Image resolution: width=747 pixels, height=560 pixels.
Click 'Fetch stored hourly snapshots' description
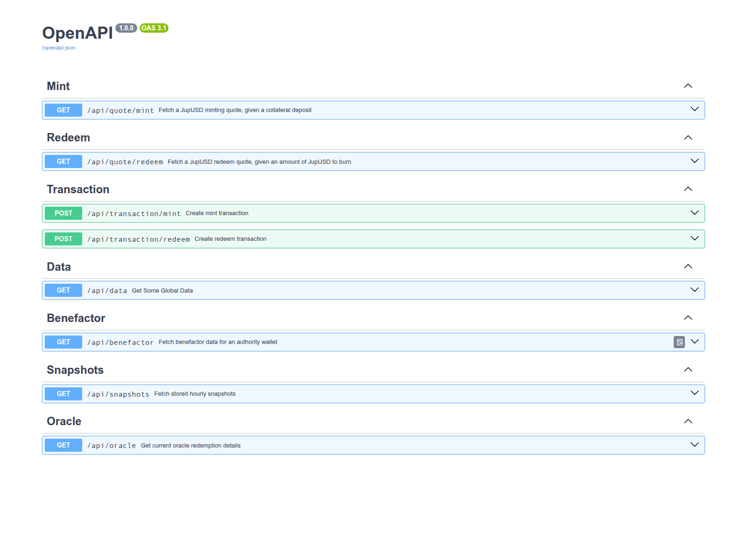[195, 394]
